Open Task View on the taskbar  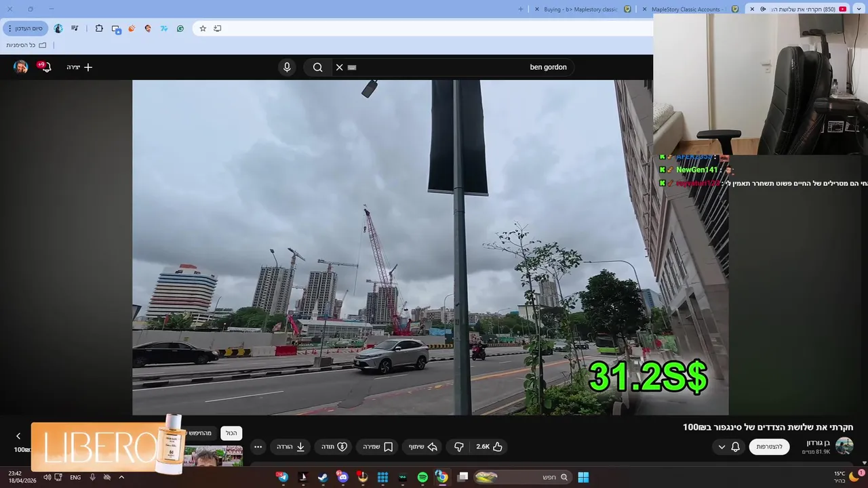coord(463,477)
